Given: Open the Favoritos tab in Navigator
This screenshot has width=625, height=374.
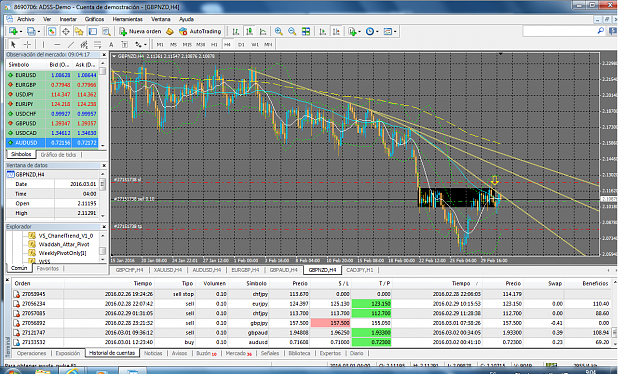Looking at the screenshot, I should click(x=47, y=269).
